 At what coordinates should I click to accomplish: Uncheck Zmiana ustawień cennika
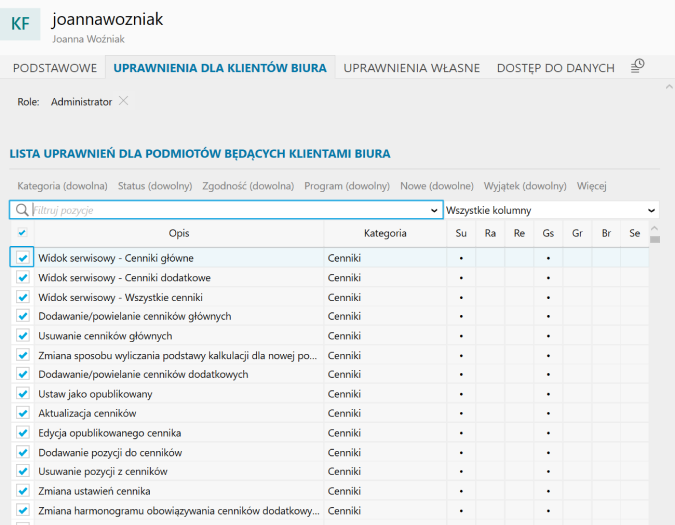click(x=23, y=491)
